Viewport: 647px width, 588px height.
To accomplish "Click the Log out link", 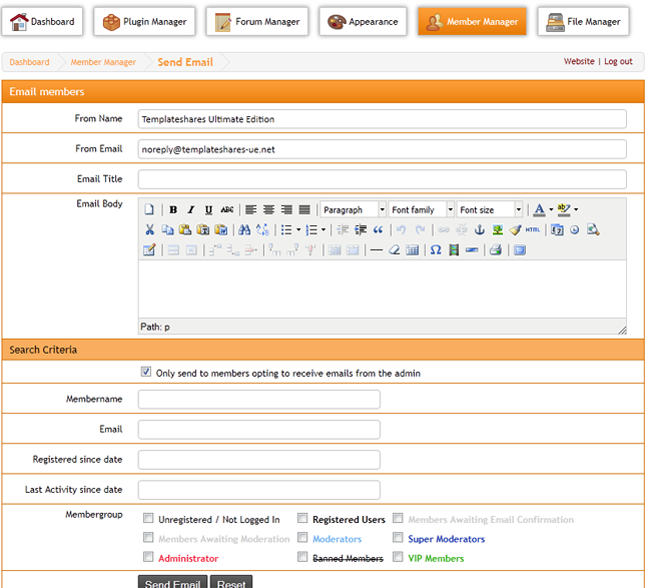I will [618, 61].
